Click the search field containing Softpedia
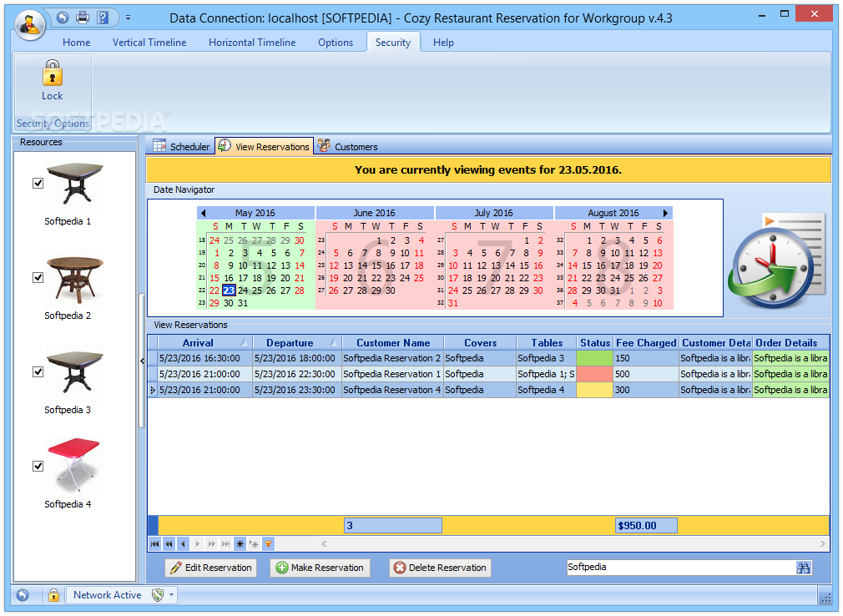This screenshot has width=843, height=616. click(x=680, y=567)
